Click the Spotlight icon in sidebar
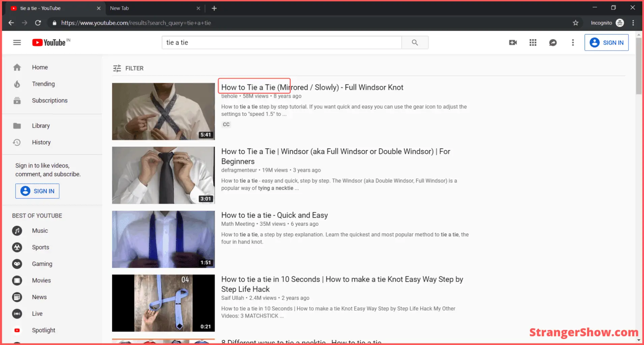 pyautogui.click(x=17, y=330)
